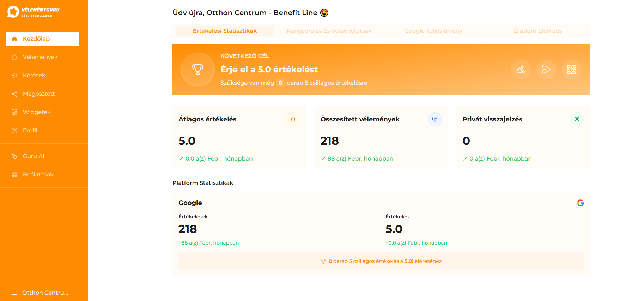Click the gear icon beside Beállítások

pos(14,175)
